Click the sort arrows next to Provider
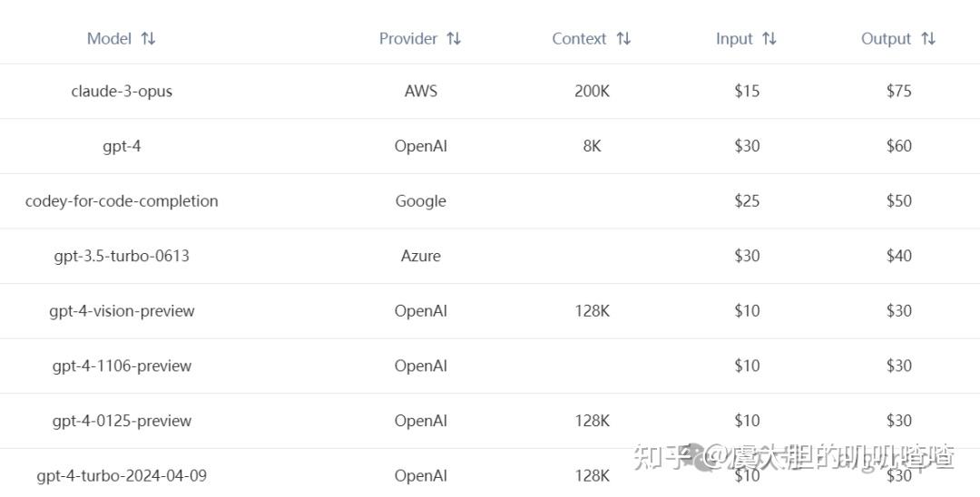The image size is (980, 497). coord(455,38)
